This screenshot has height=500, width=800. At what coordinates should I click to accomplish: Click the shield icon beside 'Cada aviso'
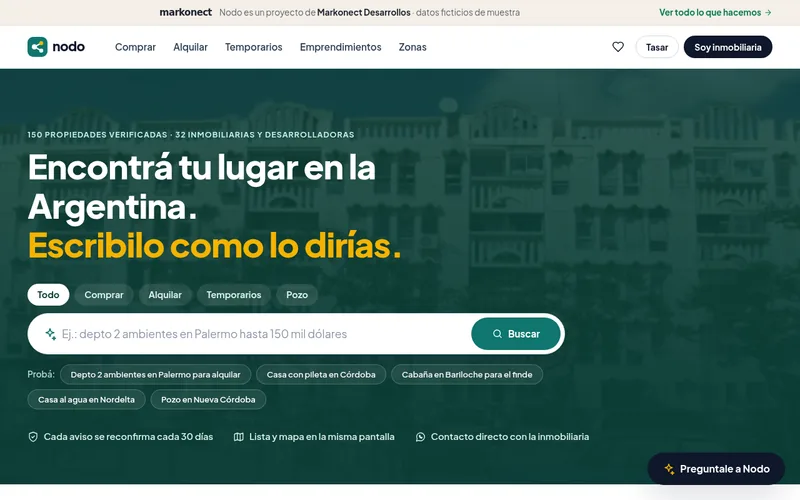tap(33, 437)
